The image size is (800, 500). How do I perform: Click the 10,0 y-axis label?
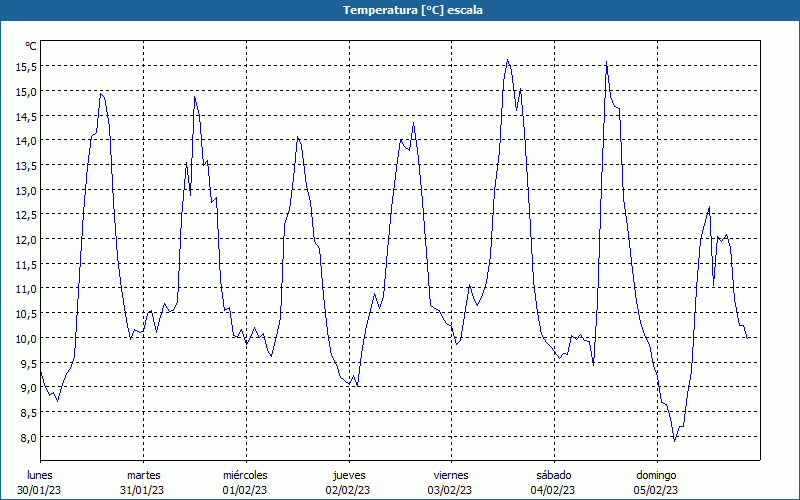(x=26, y=338)
